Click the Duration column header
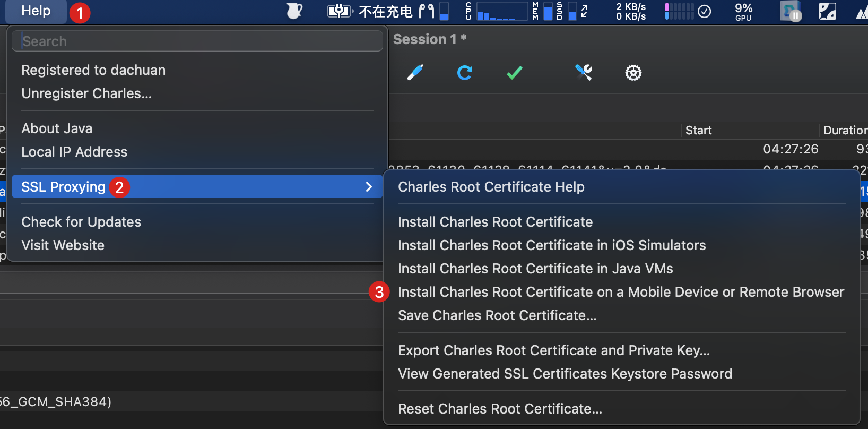Screen dimensions: 868x429 tap(845, 130)
